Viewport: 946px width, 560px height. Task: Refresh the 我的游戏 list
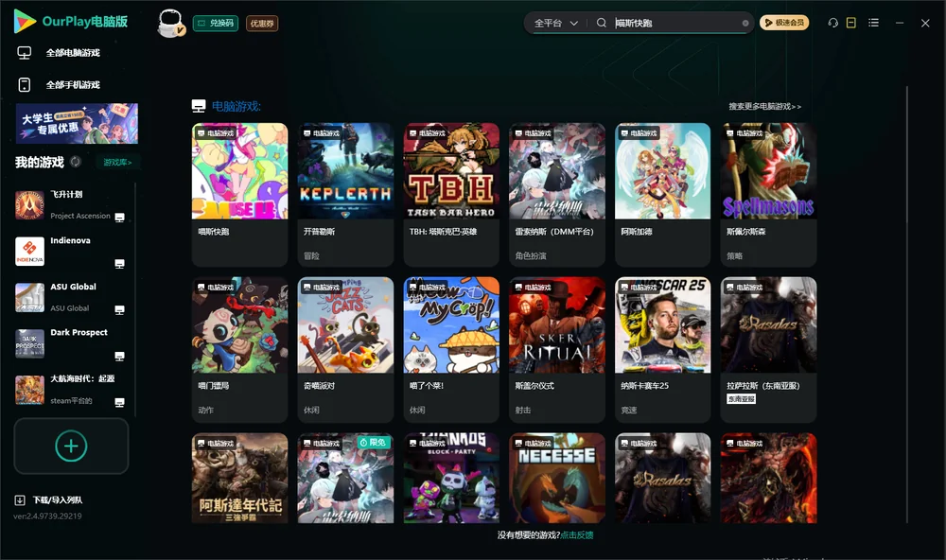[76, 162]
